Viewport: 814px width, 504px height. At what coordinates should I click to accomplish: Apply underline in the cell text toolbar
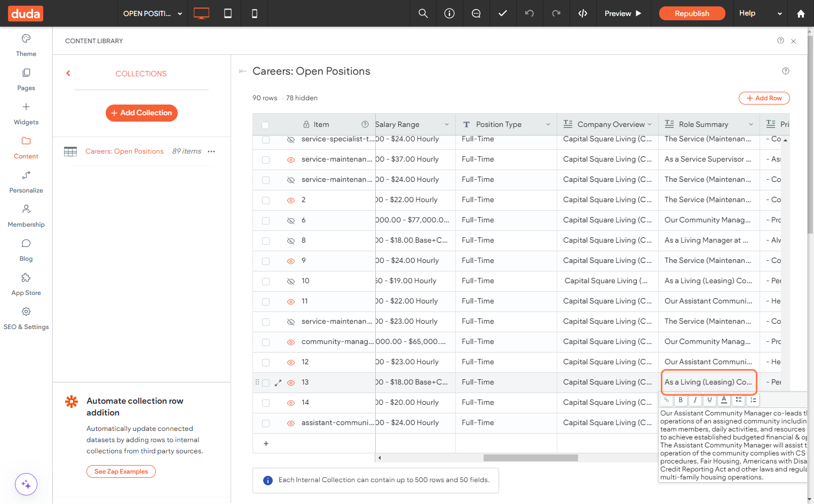click(709, 400)
